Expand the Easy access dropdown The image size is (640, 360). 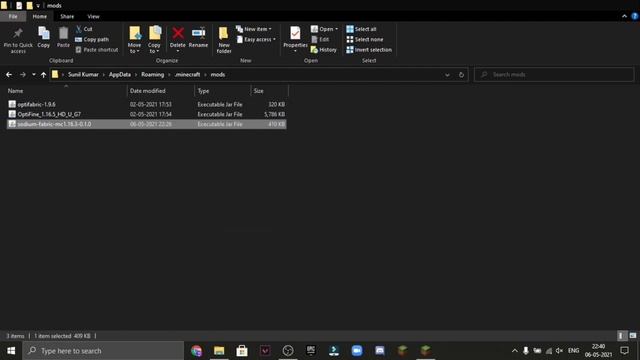pyautogui.click(x=256, y=40)
